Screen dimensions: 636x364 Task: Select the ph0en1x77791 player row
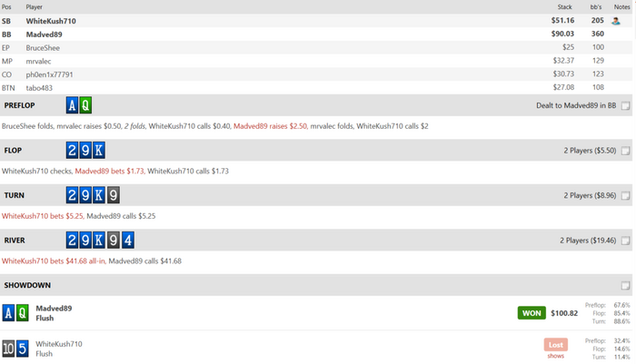click(x=316, y=74)
